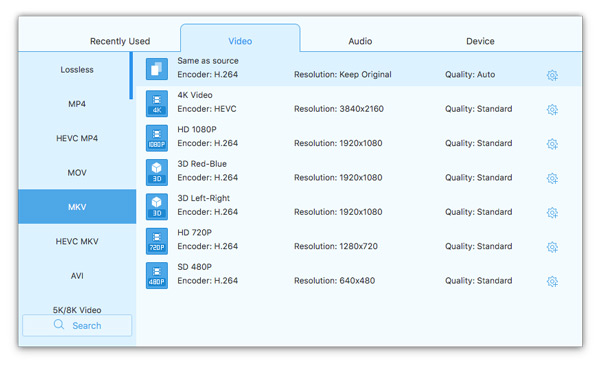The image size is (600, 367).
Task: Switch to the Recently Used tab
Action: point(120,41)
